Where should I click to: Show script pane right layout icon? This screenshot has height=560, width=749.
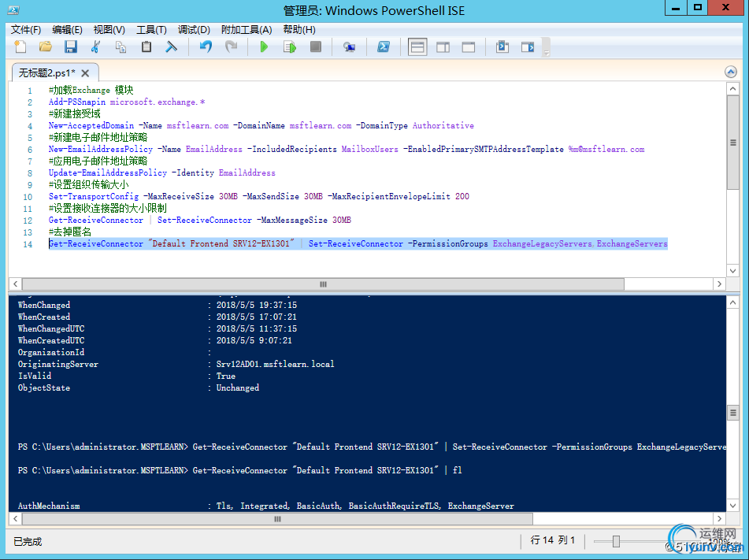point(443,46)
